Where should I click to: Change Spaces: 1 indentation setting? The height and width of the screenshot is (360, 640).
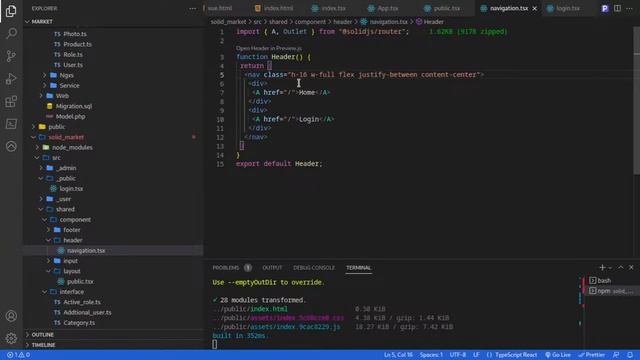431,355
